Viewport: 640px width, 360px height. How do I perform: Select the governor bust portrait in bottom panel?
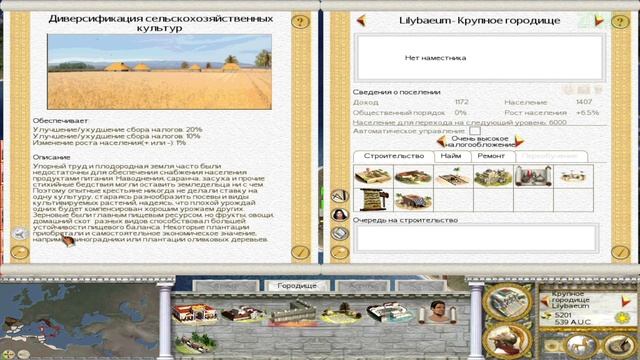[437, 313]
